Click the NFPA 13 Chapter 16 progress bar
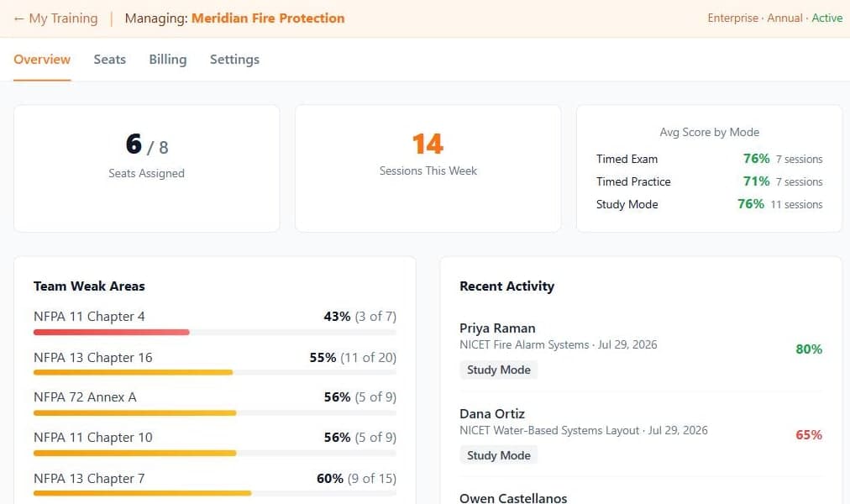This screenshot has width=850, height=504. pos(215,372)
